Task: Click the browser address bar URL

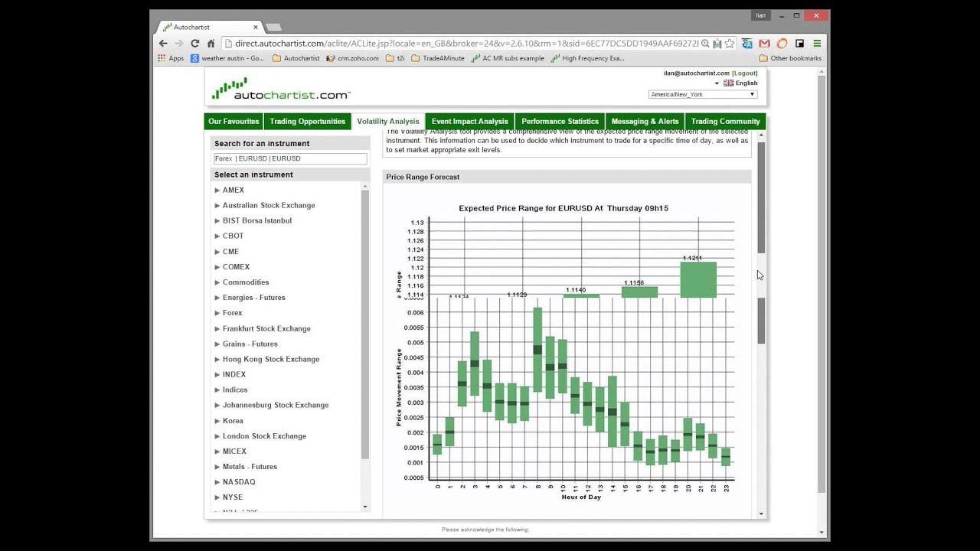Action: coord(466,44)
